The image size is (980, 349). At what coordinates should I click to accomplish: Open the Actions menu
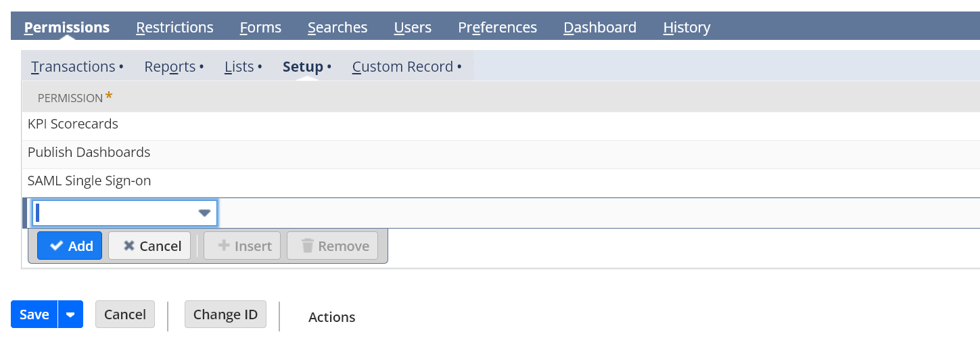331,317
